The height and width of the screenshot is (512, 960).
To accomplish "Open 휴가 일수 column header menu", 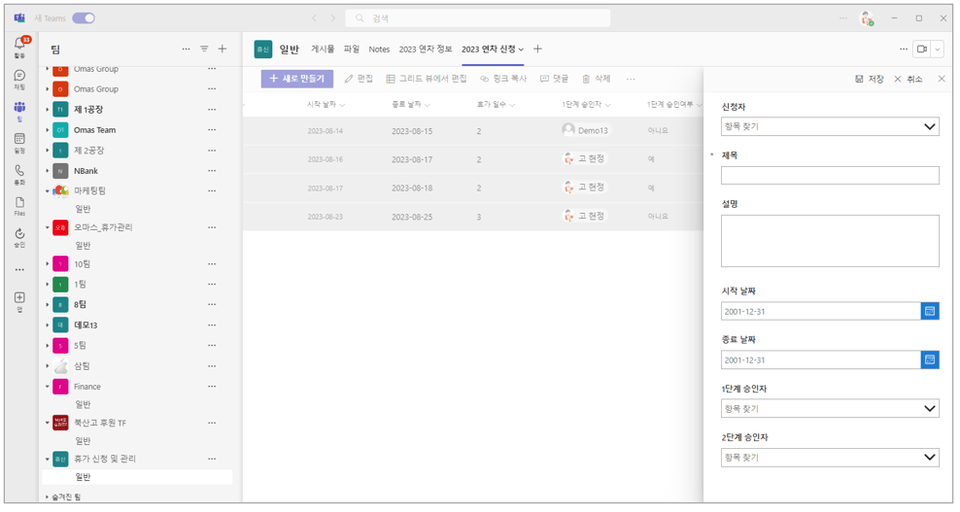I will pos(496,105).
